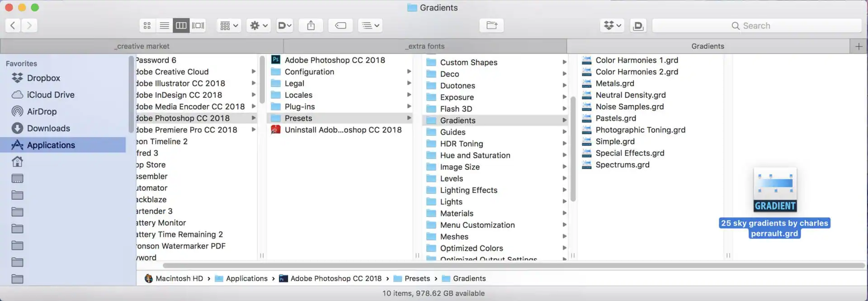Image resolution: width=868 pixels, height=301 pixels.
Task: Click the Search field
Action: click(756, 25)
